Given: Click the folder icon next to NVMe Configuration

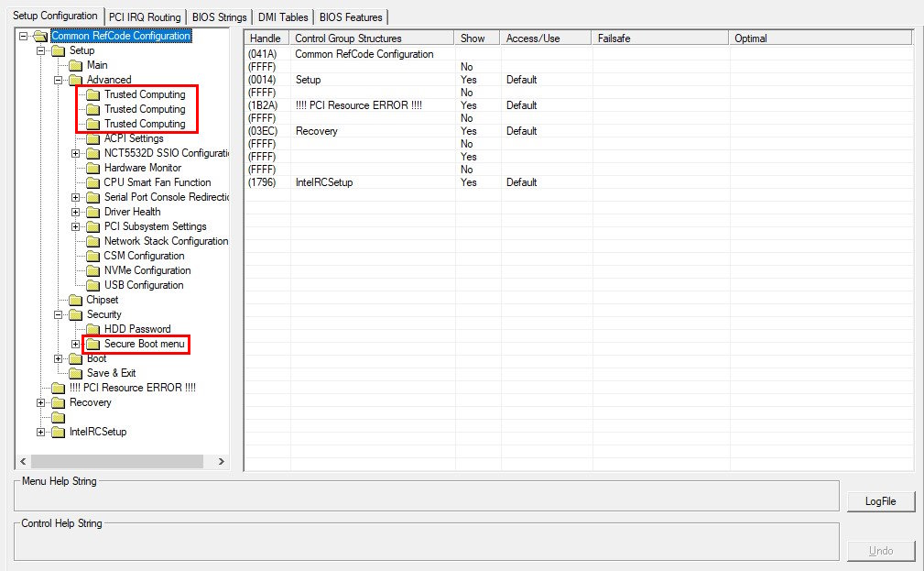Looking at the screenshot, I should click(92, 270).
